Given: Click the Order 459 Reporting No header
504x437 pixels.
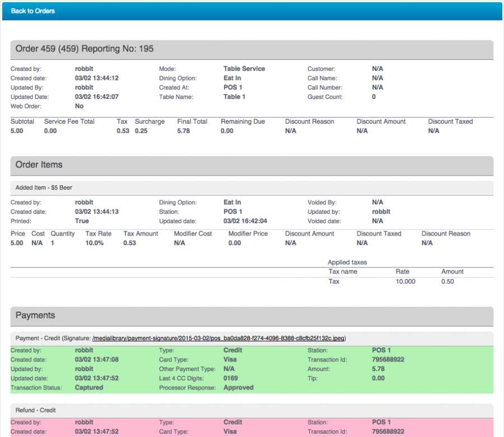Looking at the screenshot, I should coord(85,49).
